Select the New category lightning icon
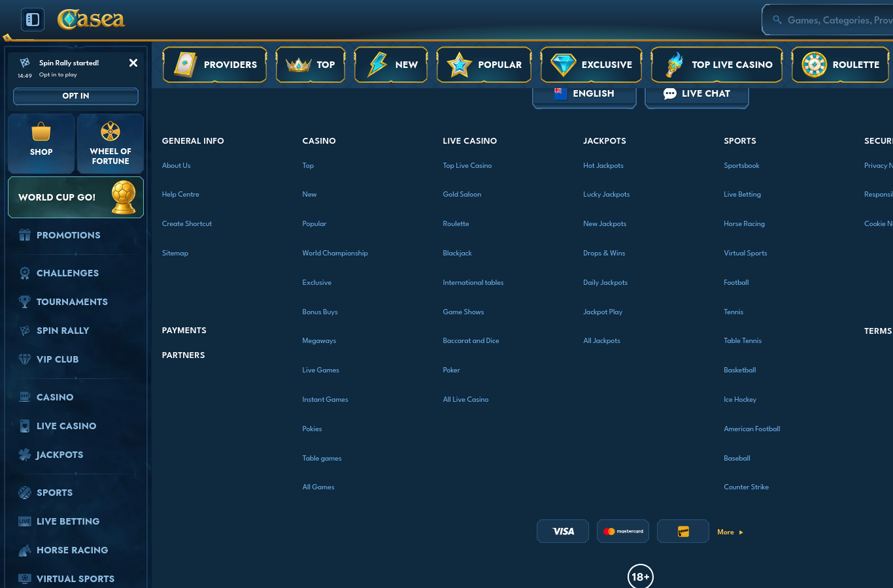Viewport: 893px width, 588px height. click(378, 65)
